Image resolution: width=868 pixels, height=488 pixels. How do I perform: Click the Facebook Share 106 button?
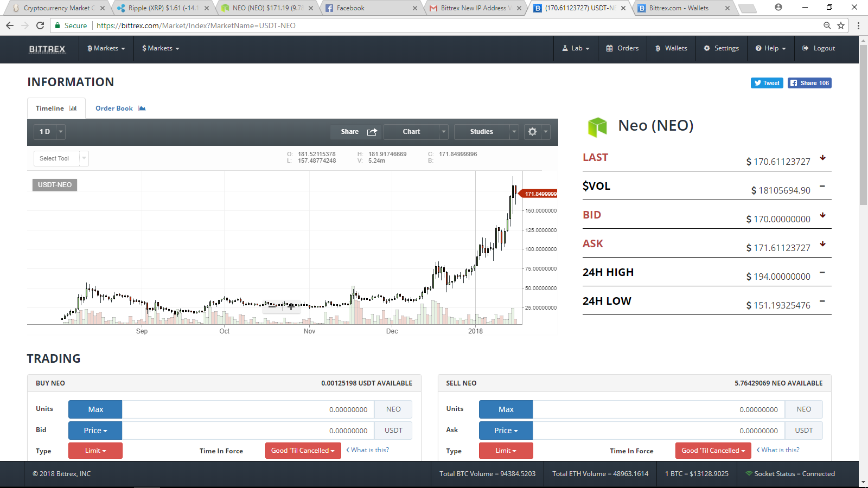coord(809,83)
